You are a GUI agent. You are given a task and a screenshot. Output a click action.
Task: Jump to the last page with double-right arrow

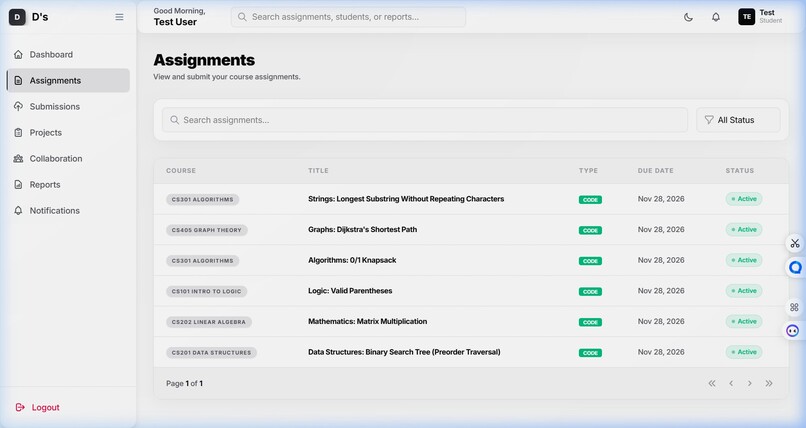click(769, 383)
